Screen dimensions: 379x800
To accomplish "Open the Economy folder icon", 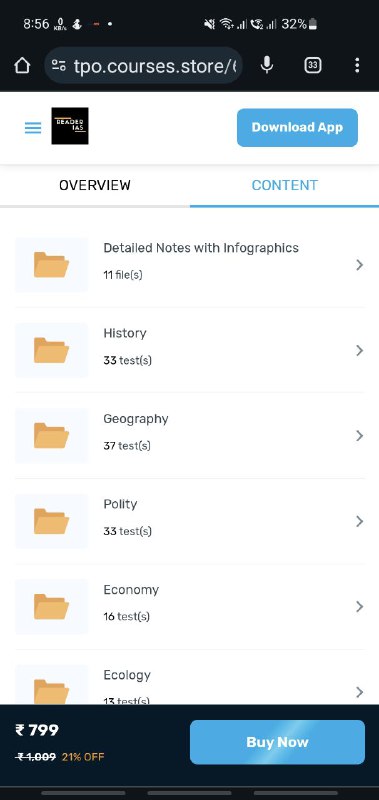I will tap(52, 607).
